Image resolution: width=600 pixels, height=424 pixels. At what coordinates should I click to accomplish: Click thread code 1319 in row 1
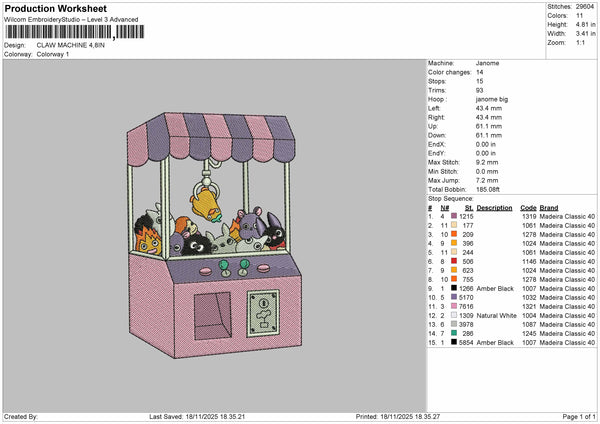click(x=529, y=217)
